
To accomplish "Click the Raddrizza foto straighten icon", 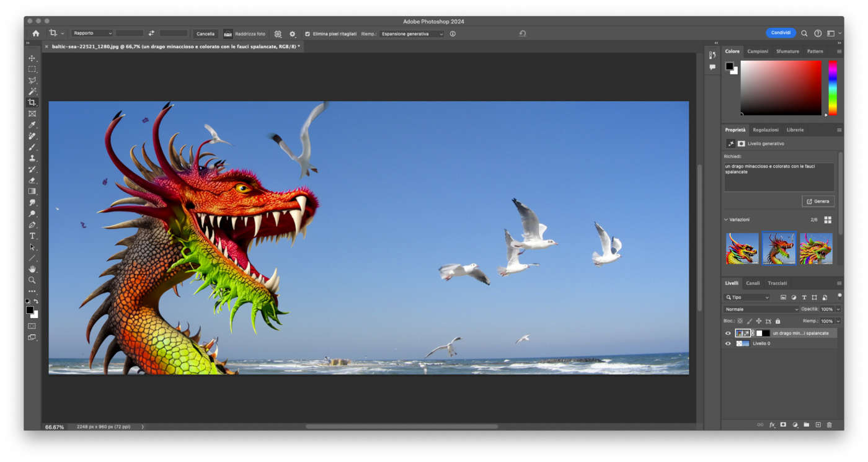I will point(228,33).
